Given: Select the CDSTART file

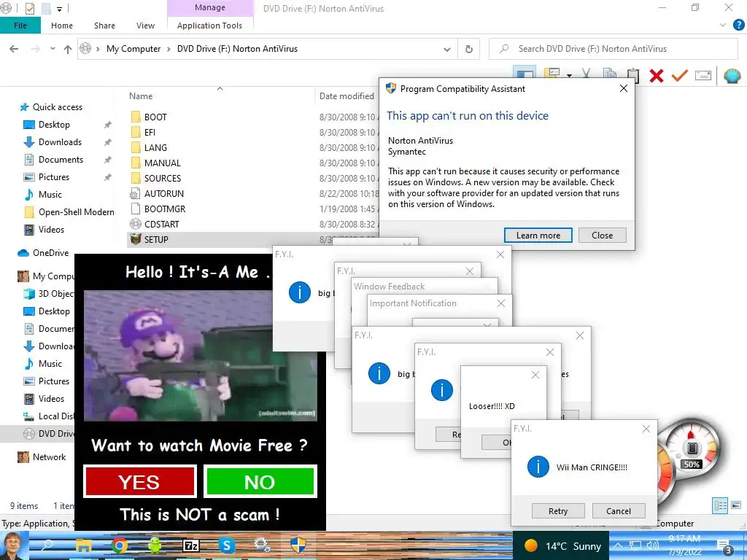Looking at the screenshot, I should point(161,225).
